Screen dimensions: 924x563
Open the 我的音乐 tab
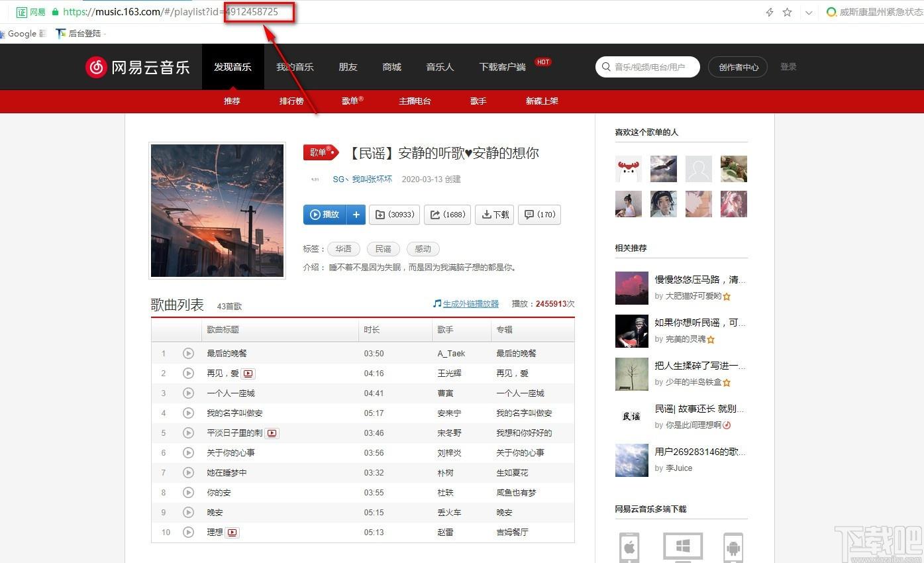[295, 67]
